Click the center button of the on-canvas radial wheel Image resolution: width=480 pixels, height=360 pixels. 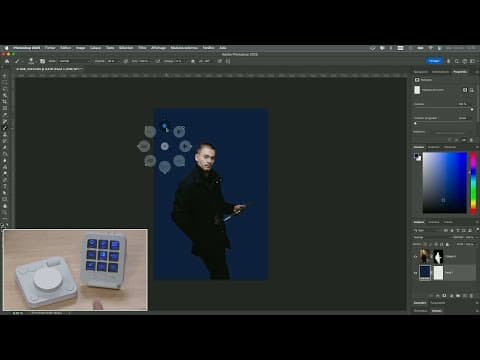click(x=165, y=146)
